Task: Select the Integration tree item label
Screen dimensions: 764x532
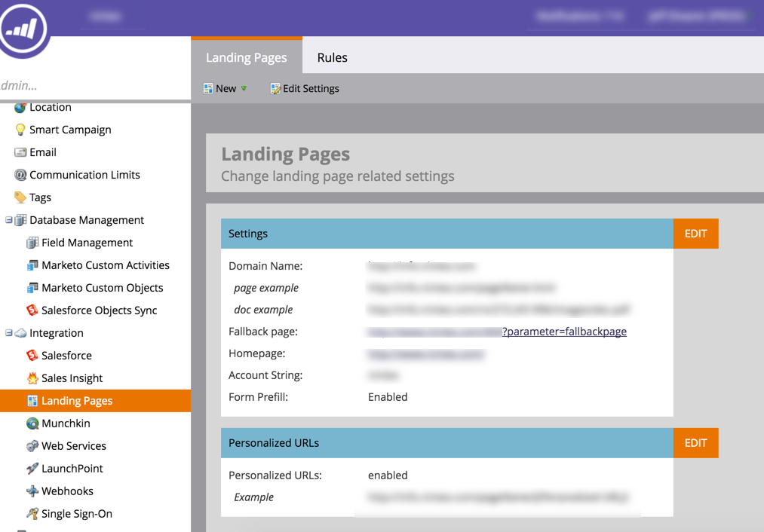Action: click(x=57, y=333)
